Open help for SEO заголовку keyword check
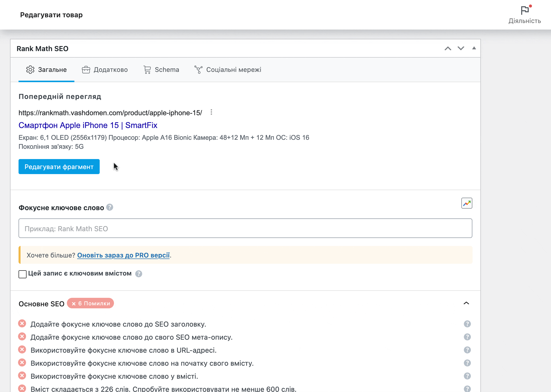Viewport: 551px width, 392px height. pos(467,324)
